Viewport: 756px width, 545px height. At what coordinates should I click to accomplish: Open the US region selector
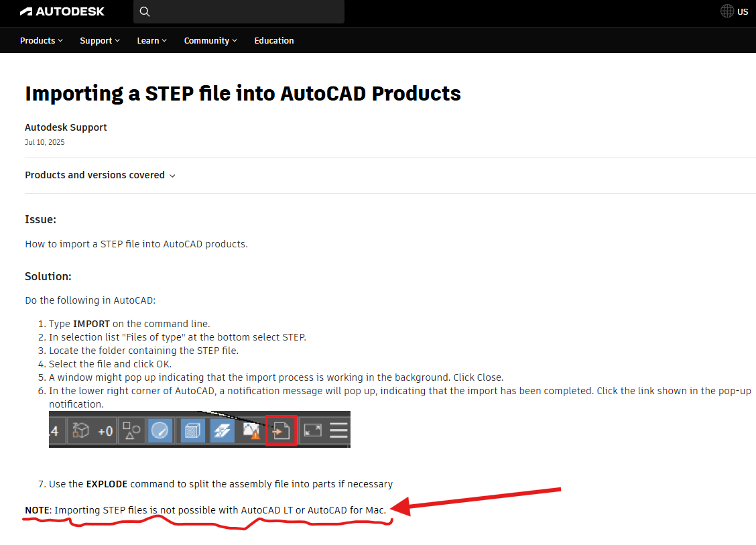tap(735, 11)
